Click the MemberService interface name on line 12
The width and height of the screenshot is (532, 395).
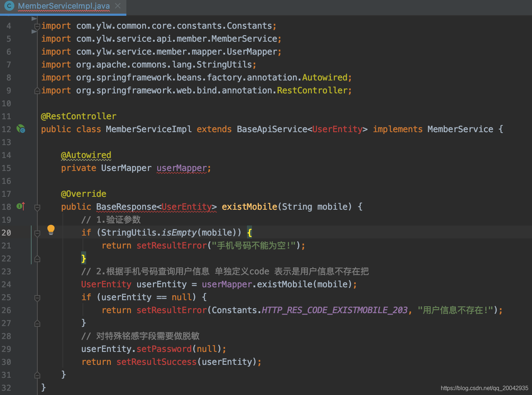tap(460, 129)
